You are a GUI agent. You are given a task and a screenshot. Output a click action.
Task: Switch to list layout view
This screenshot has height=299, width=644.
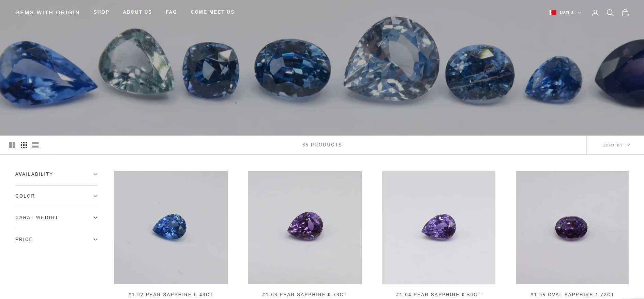click(35, 145)
